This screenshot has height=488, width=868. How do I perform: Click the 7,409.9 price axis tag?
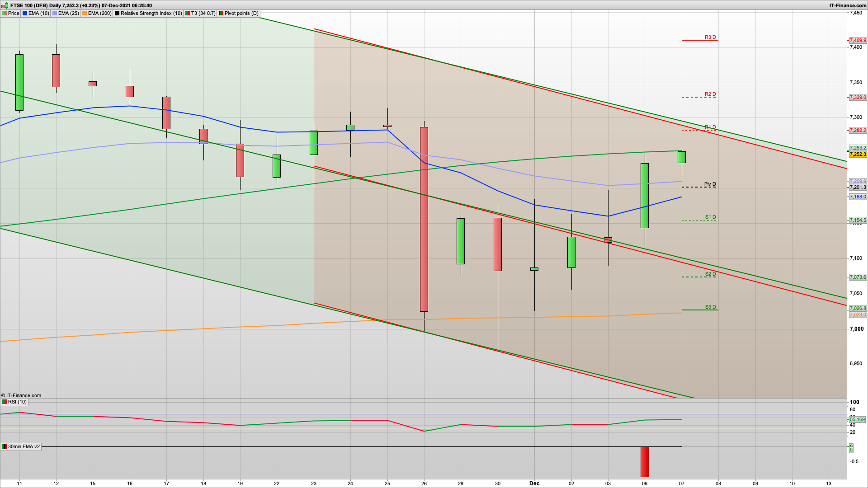[x=858, y=40]
